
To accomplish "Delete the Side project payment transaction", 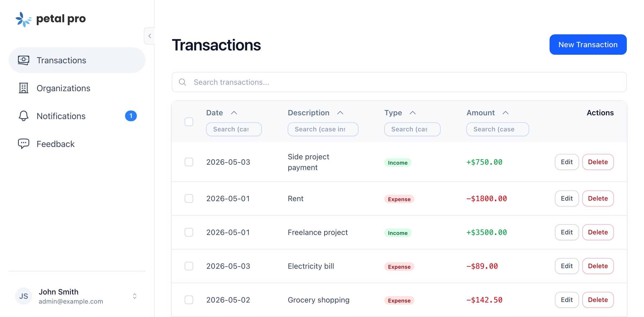I will [x=598, y=162].
